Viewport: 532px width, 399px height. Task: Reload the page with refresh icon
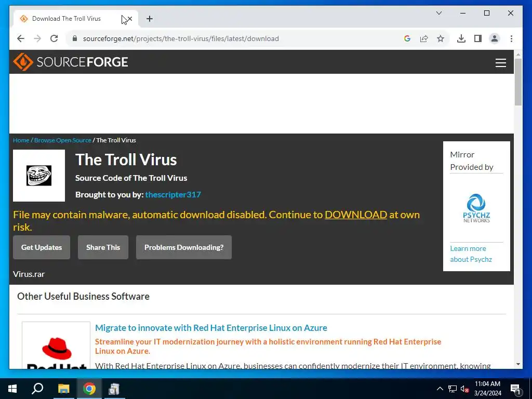[x=54, y=38]
